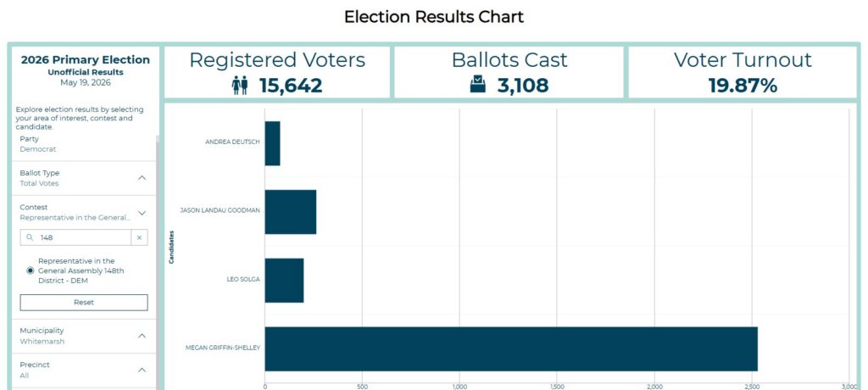Viewport: 868px width, 390px height.
Task: Select the Andrea Deutsch bar
Action: click(x=272, y=143)
